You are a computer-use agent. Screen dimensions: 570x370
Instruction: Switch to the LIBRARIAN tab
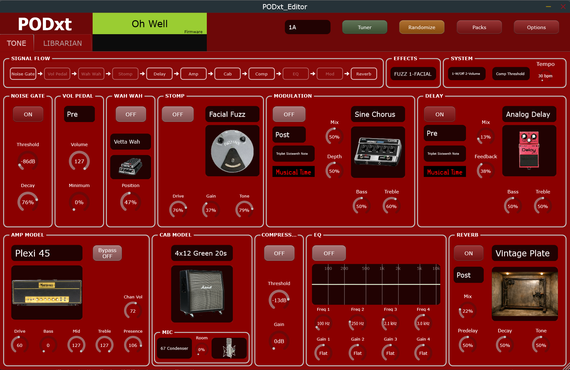tap(63, 43)
